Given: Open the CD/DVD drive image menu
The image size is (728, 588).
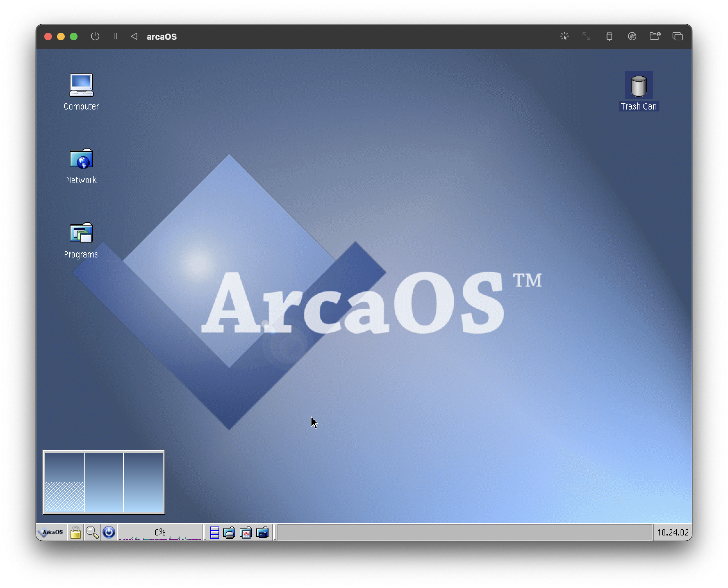Looking at the screenshot, I should [x=632, y=36].
